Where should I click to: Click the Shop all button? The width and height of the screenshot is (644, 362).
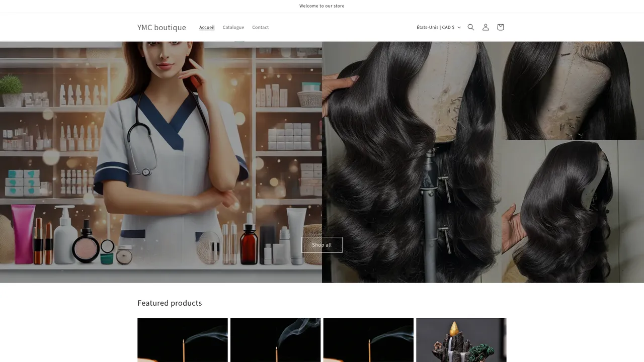click(x=322, y=245)
